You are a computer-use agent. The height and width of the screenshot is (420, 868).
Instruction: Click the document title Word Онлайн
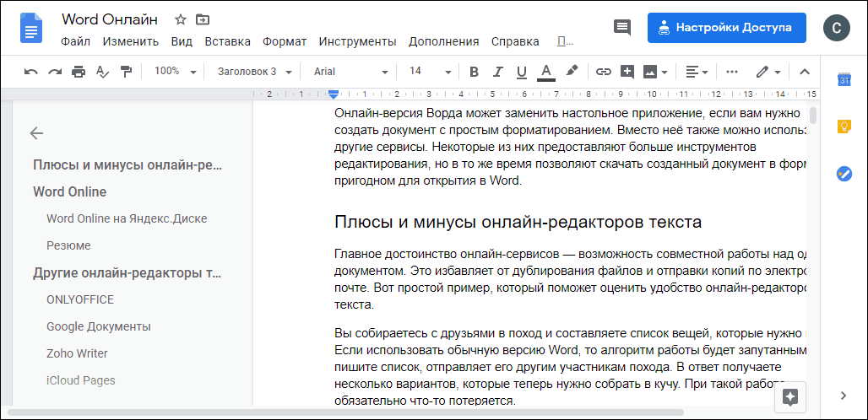pyautogui.click(x=110, y=19)
